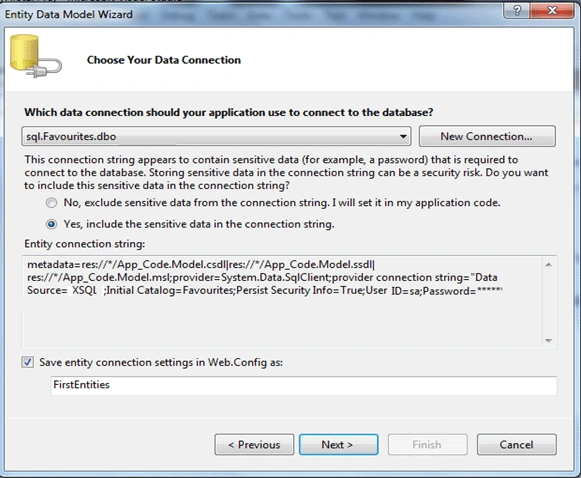Go back with the Previous button

point(254,445)
